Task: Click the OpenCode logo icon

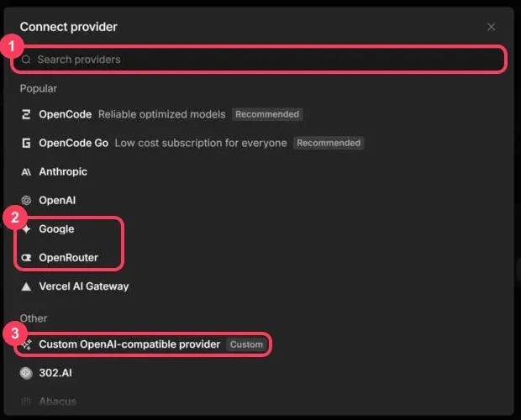Action: 26,114
